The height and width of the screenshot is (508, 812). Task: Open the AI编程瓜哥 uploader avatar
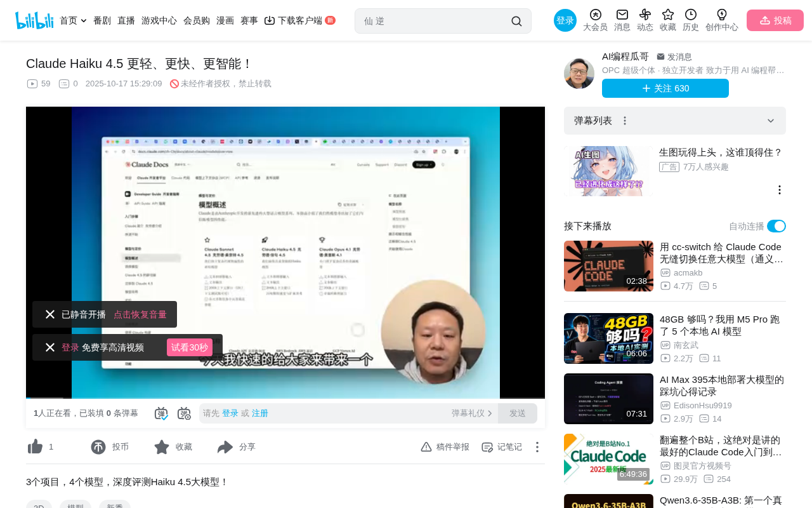579,74
